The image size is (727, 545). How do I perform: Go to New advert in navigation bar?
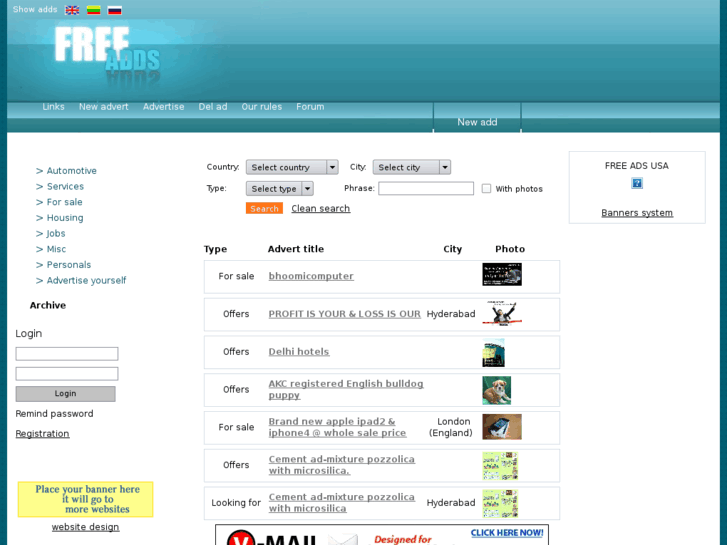pos(103,107)
